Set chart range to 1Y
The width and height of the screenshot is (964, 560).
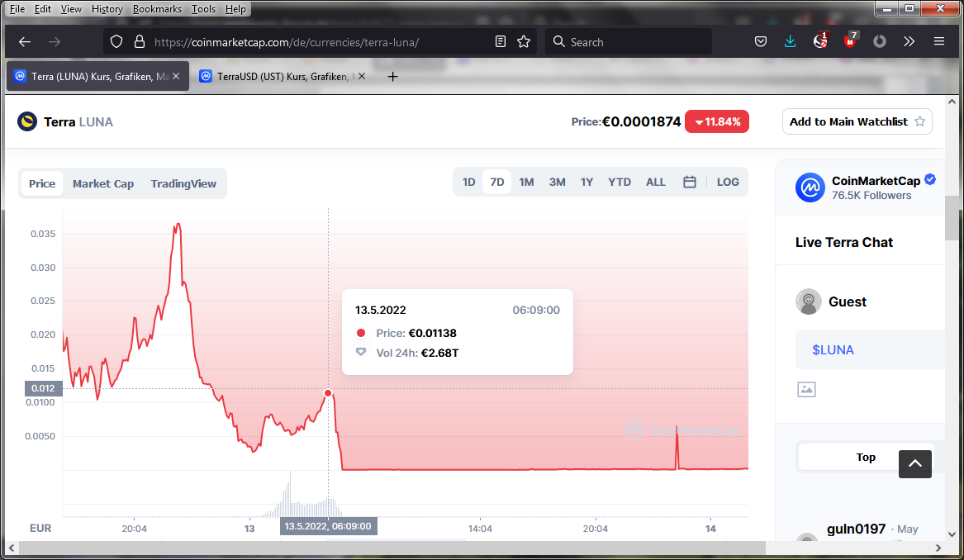(586, 182)
